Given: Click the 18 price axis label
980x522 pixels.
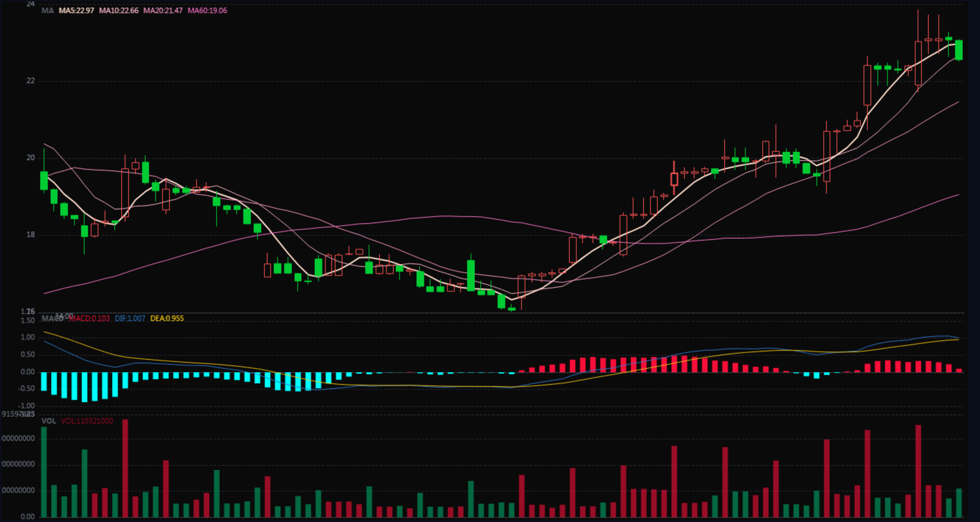Looking at the screenshot, I should tap(30, 235).
